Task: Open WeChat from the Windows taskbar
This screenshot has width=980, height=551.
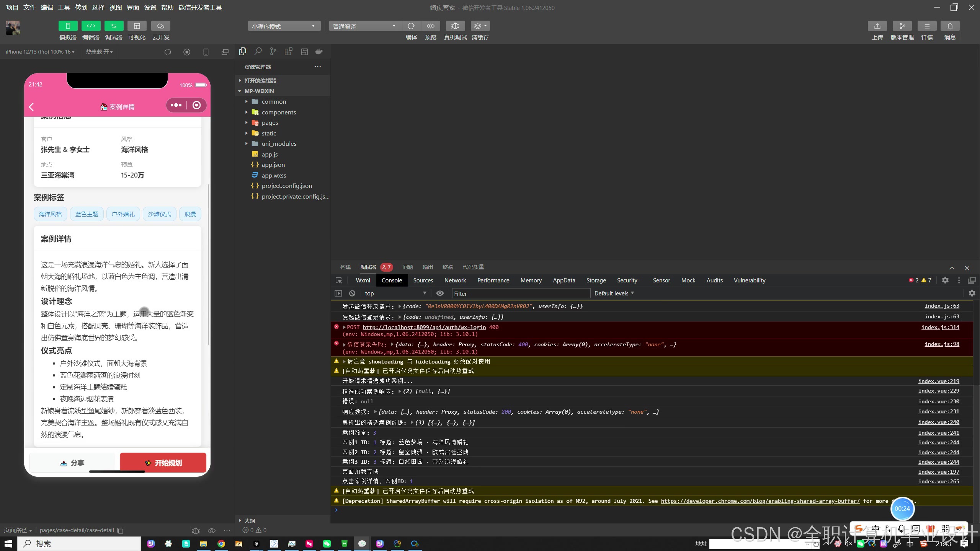Action: pos(327,544)
